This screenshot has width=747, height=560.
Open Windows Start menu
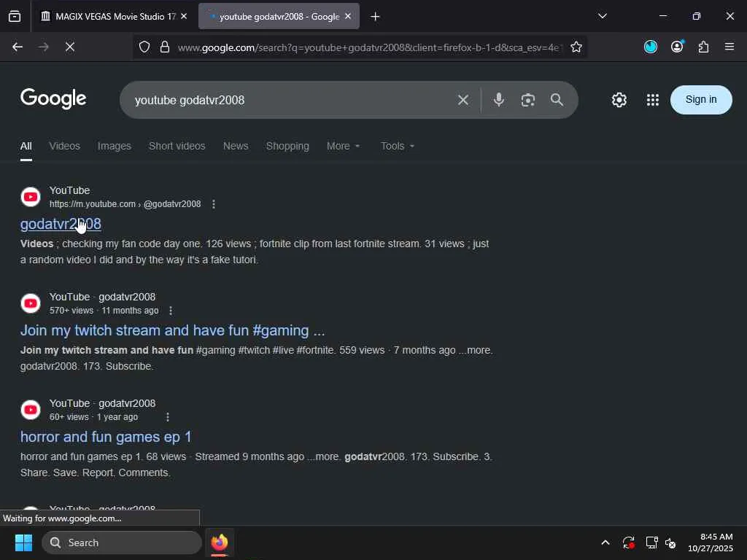coord(23,542)
